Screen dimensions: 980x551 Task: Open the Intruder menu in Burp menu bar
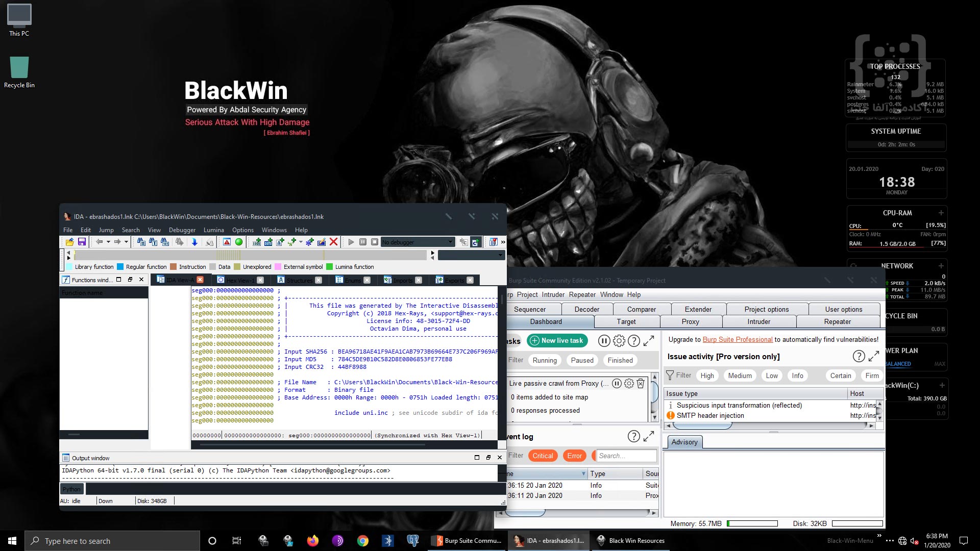click(553, 295)
